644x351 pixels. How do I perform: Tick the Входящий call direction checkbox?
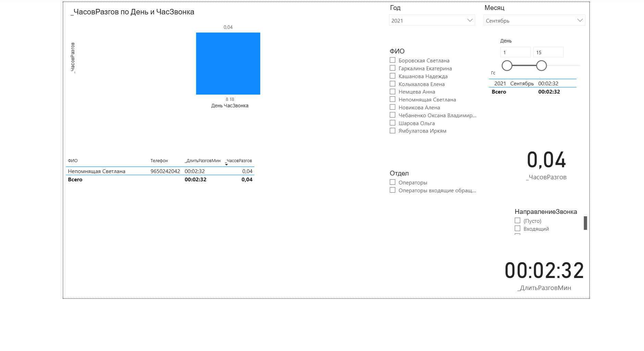tap(518, 229)
